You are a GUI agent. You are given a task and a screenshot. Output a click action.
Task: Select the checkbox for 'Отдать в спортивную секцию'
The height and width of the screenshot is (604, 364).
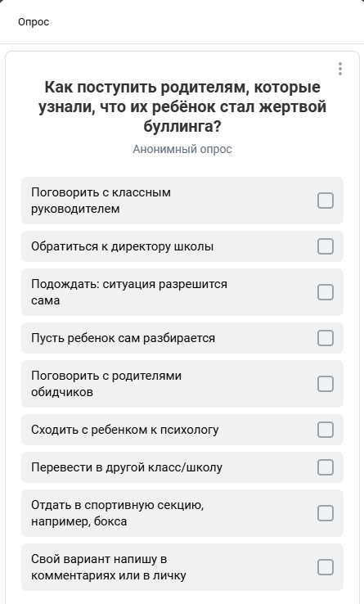[326, 513]
